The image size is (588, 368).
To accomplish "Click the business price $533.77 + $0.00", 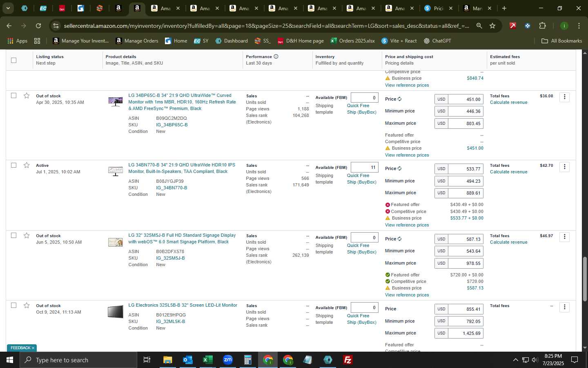I will pos(467,218).
